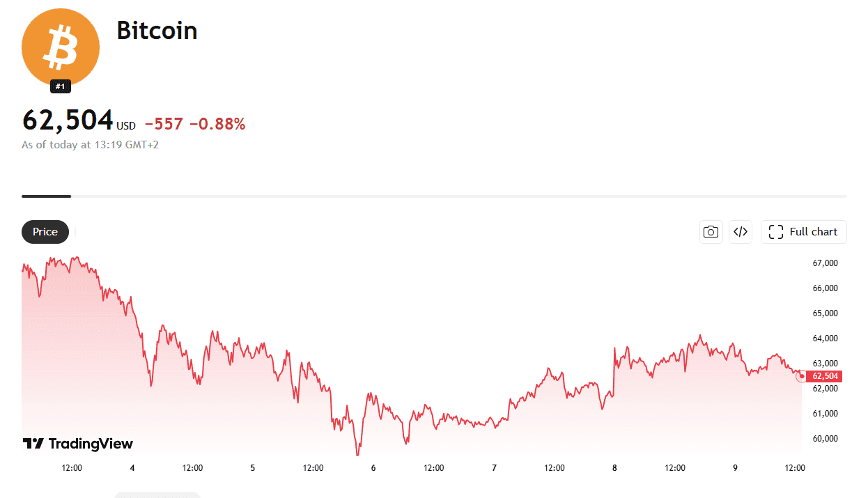Select date marker 8 on time axis

tap(614, 468)
